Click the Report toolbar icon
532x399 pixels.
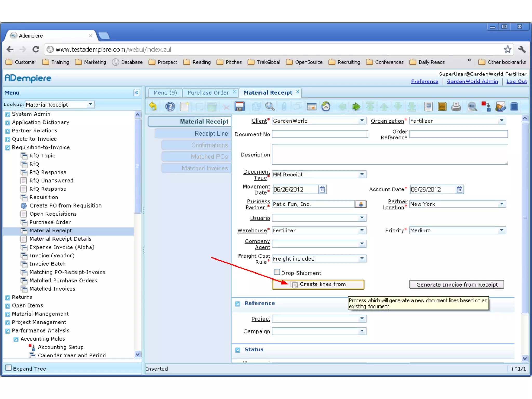point(428,107)
